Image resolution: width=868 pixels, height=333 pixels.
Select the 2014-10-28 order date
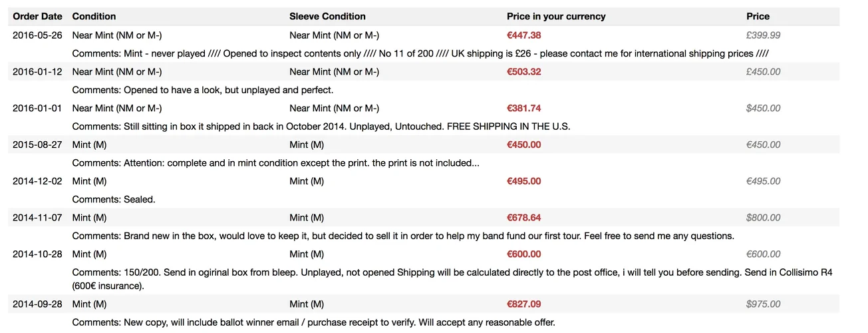coord(37,254)
